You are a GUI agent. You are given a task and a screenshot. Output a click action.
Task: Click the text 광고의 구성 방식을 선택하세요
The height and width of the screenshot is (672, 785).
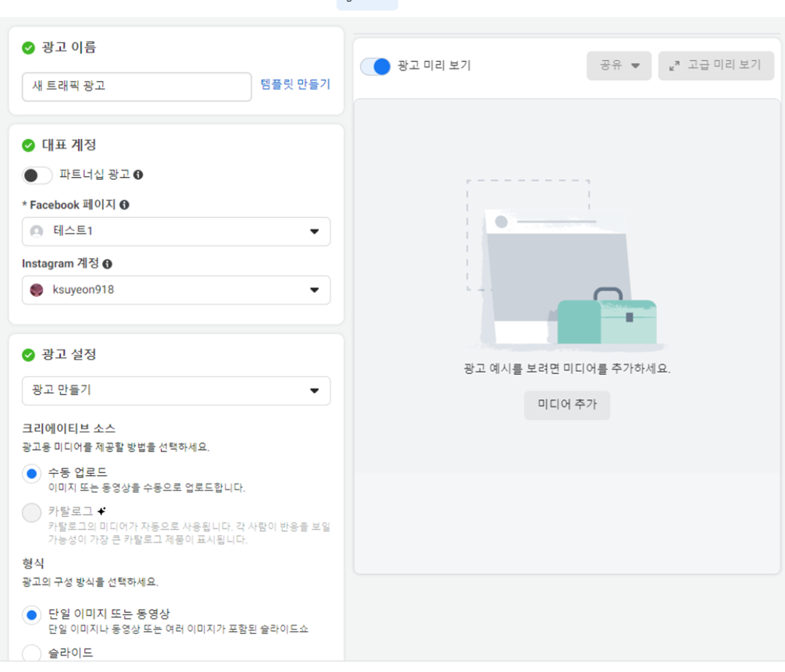[x=90, y=582]
